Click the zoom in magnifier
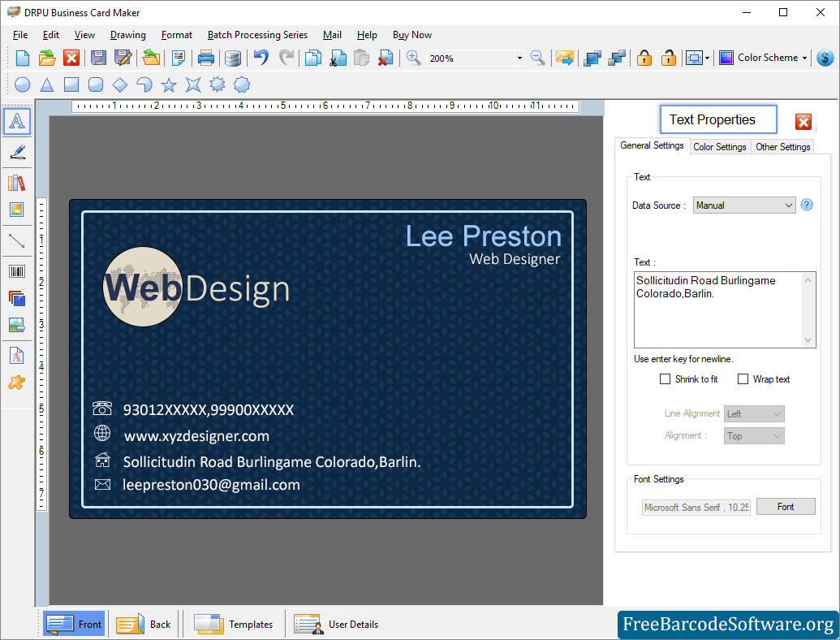840x640 pixels. [x=413, y=58]
